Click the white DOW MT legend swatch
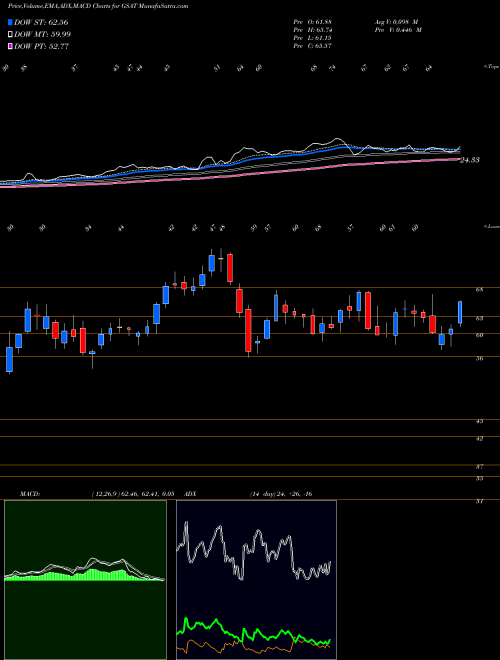 click(x=10, y=35)
